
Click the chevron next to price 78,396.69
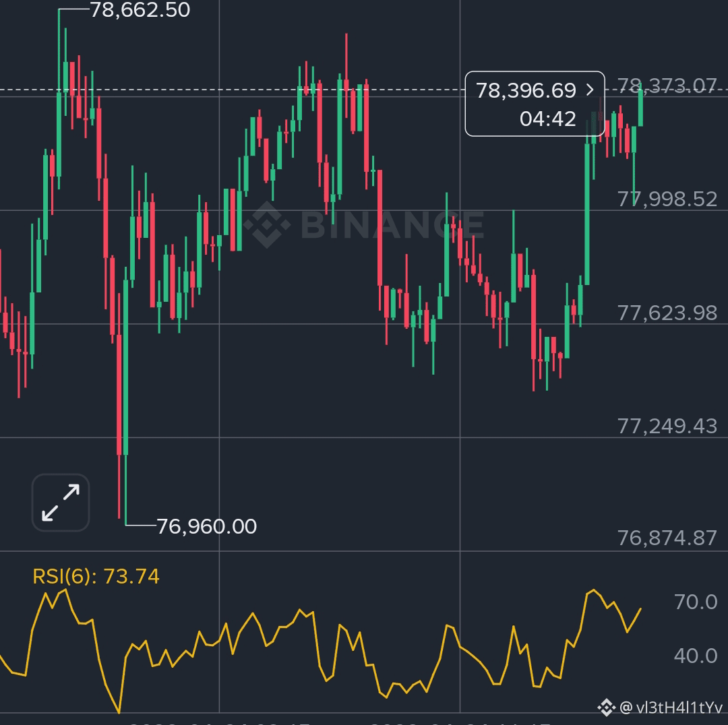590,90
